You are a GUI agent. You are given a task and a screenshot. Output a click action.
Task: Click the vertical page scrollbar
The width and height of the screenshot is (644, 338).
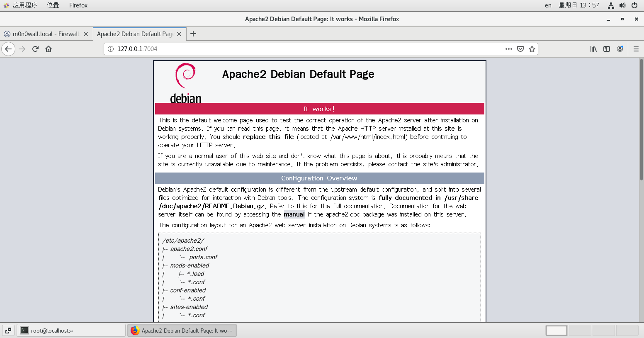pyautogui.click(x=641, y=120)
